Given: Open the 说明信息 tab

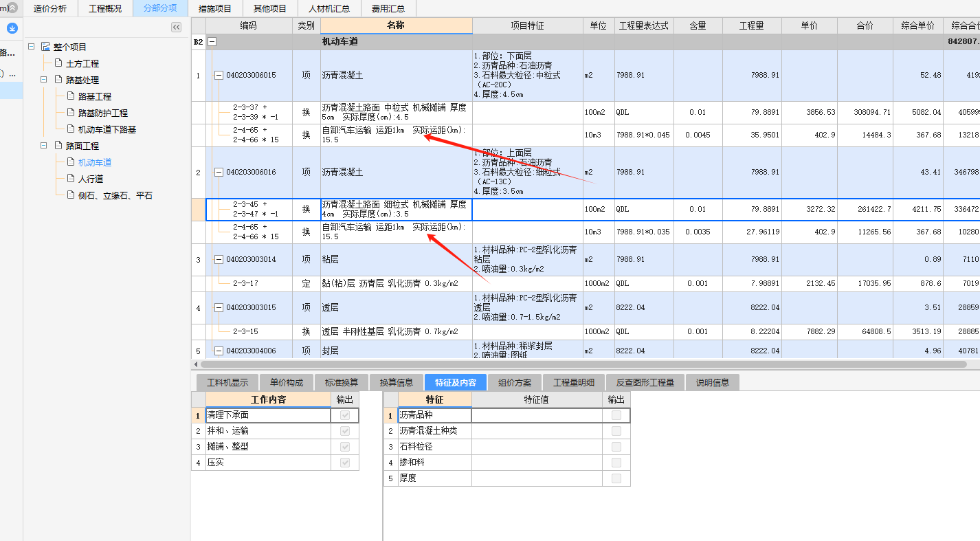Looking at the screenshot, I should [713, 383].
